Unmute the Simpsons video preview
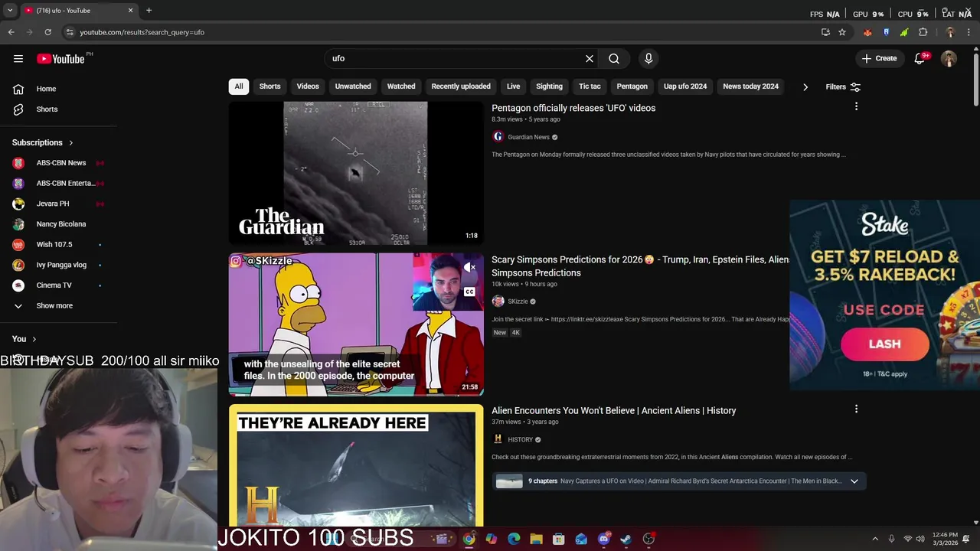The height and width of the screenshot is (551, 980). [x=469, y=268]
